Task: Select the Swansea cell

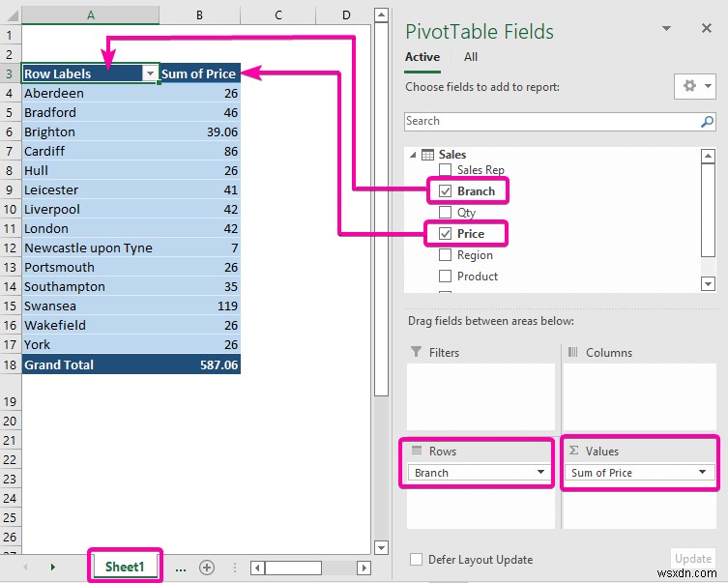Action: pyautogui.click(x=91, y=306)
